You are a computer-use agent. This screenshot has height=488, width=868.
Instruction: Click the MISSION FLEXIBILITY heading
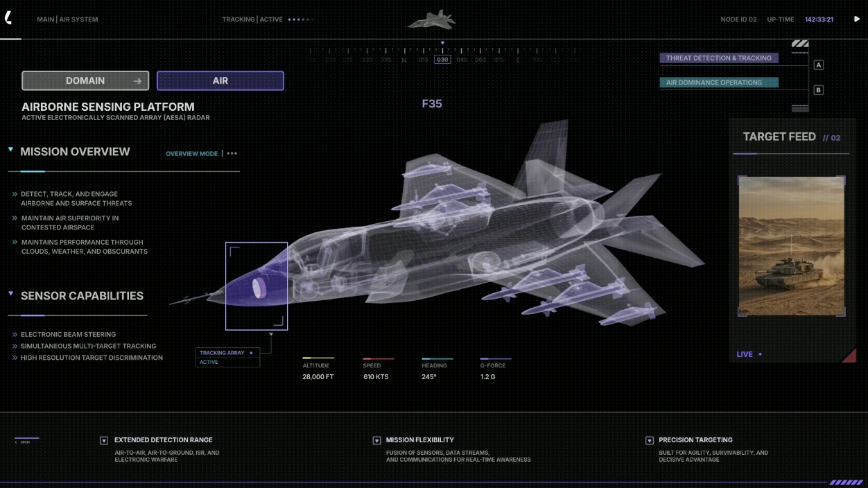pyautogui.click(x=420, y=440)
